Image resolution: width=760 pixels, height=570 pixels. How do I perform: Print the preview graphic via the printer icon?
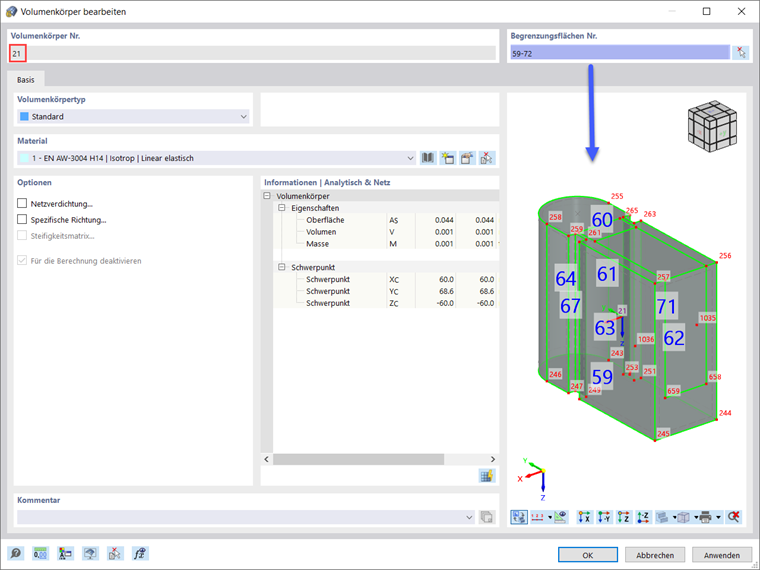tap(706, 517)
